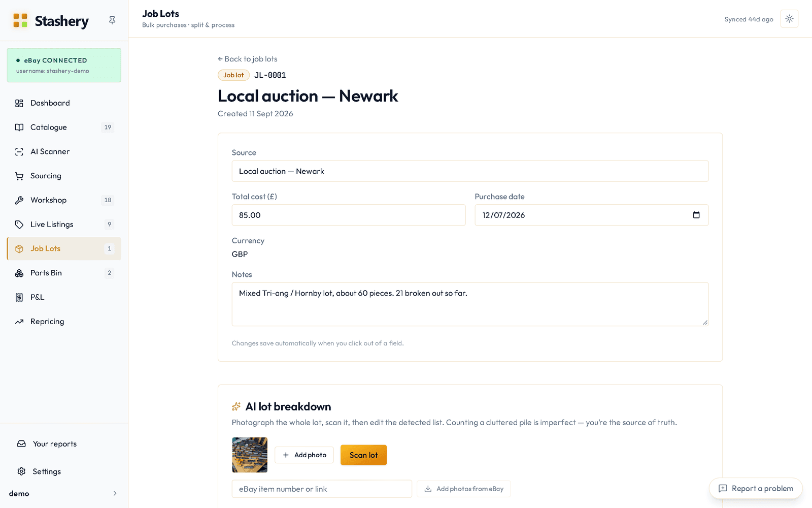Edit the Source text field
This screenshot has width=812, height=508.
point(470,171)
